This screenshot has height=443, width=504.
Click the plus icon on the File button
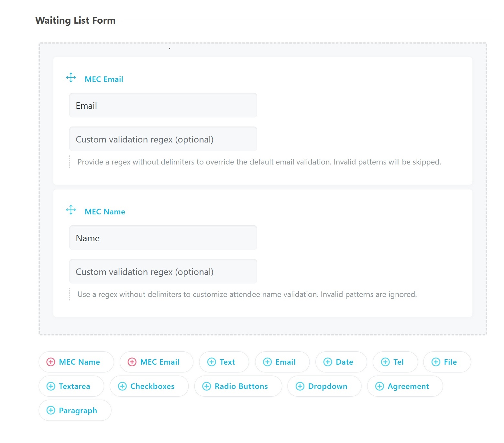tap(436, 362)
